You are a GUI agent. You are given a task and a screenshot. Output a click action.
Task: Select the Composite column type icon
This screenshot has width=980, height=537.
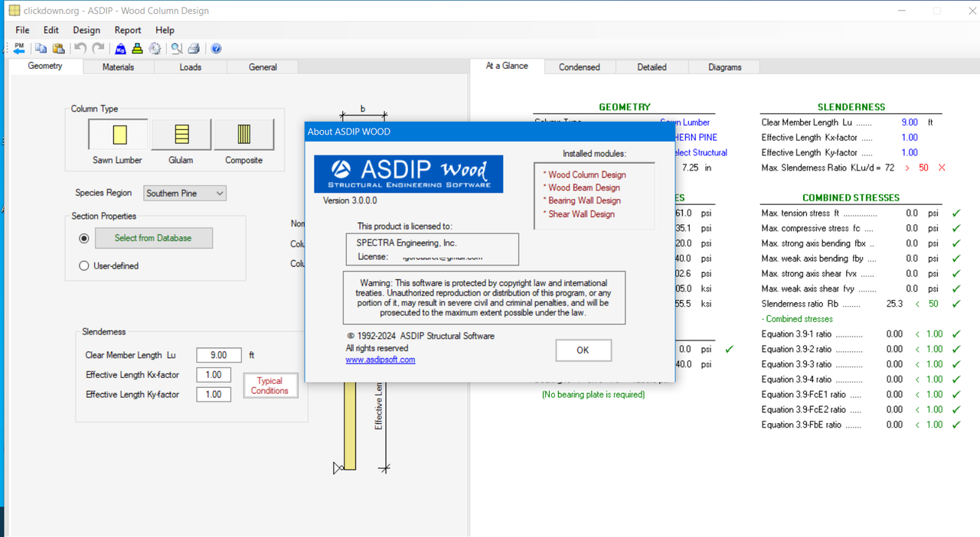click(243, 135)
